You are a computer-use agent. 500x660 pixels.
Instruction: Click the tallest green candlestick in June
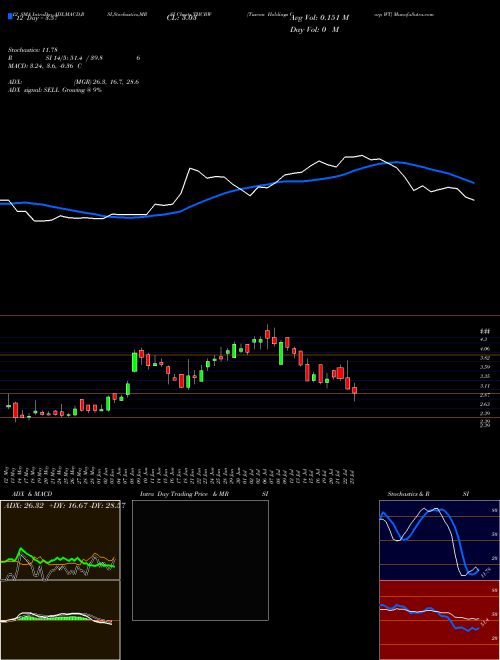pos(135,362)
